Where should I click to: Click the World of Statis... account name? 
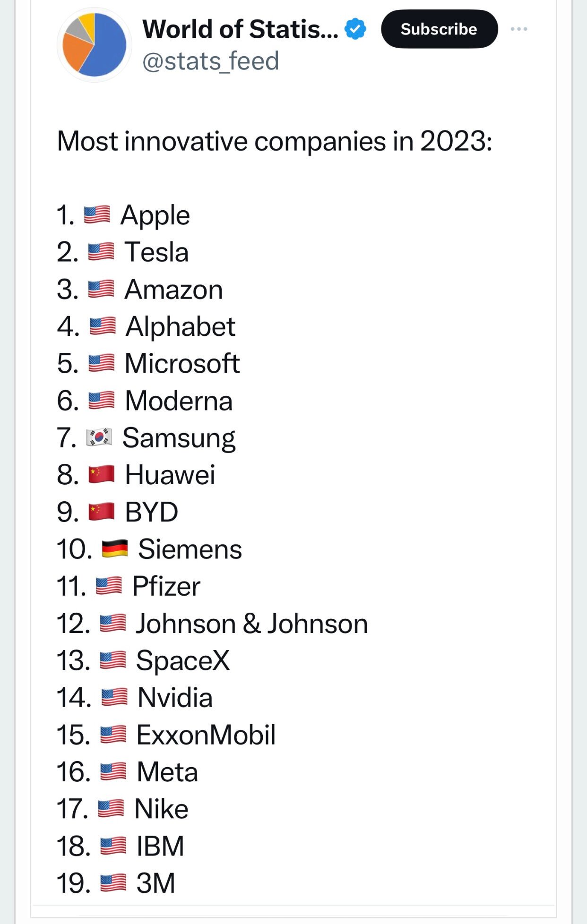(x=241, y=29)
